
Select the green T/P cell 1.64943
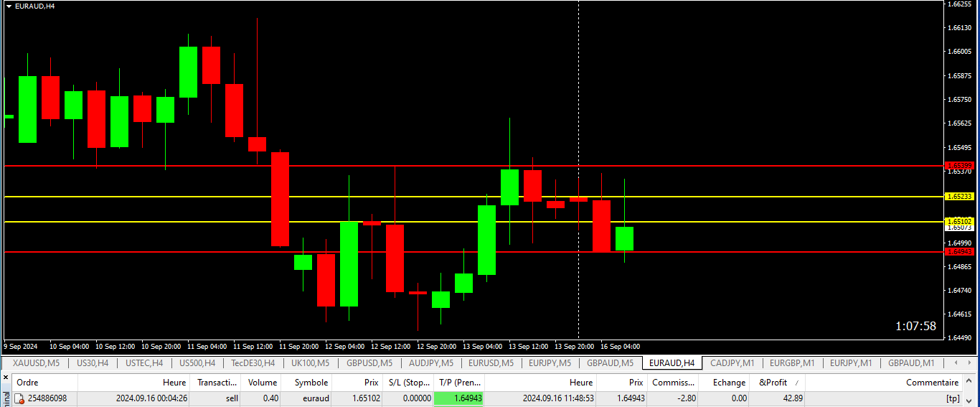point(458,398)
